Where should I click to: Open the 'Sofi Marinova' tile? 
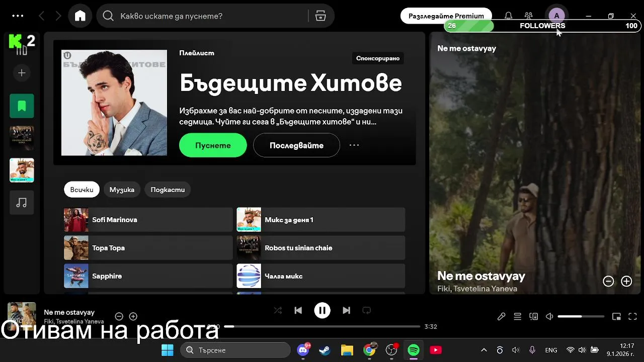(148, 220)
